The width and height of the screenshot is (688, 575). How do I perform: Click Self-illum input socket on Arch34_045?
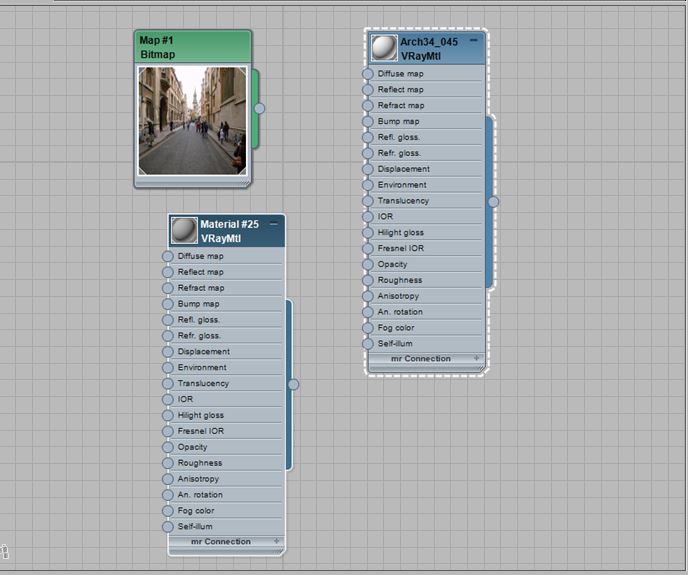[x=368, y=344]
